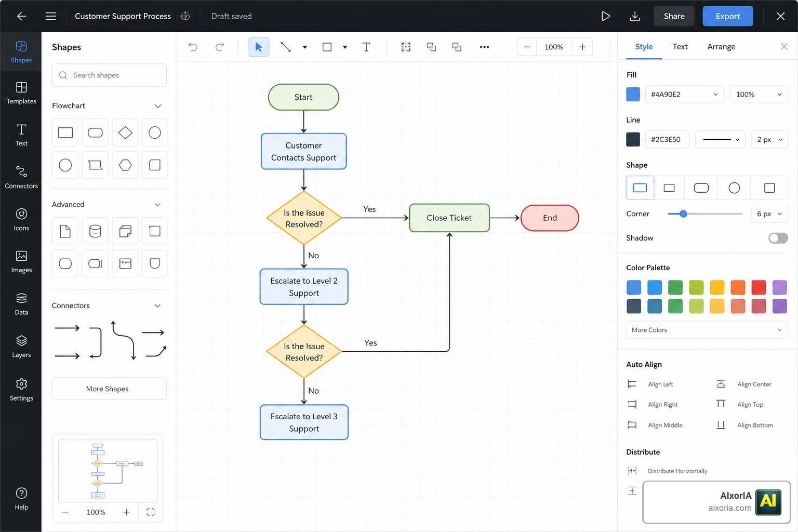Click the Search shapes input field
This screenshot has width=798, height=532.
point(109,75)
